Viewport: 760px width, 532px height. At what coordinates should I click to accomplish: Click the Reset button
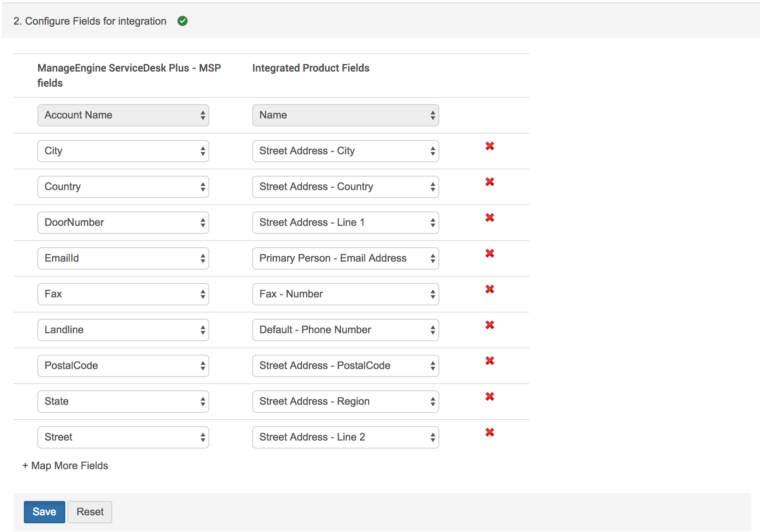pos(90,512)
